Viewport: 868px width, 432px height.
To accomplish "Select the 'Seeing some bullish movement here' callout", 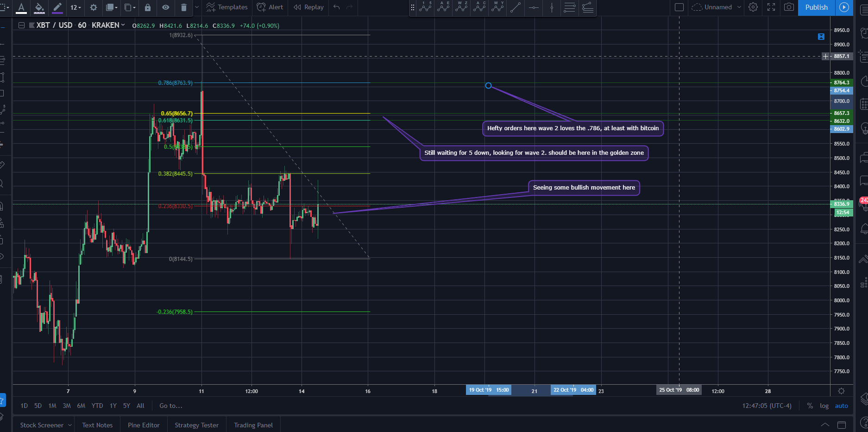I will [x=584, y=188].
